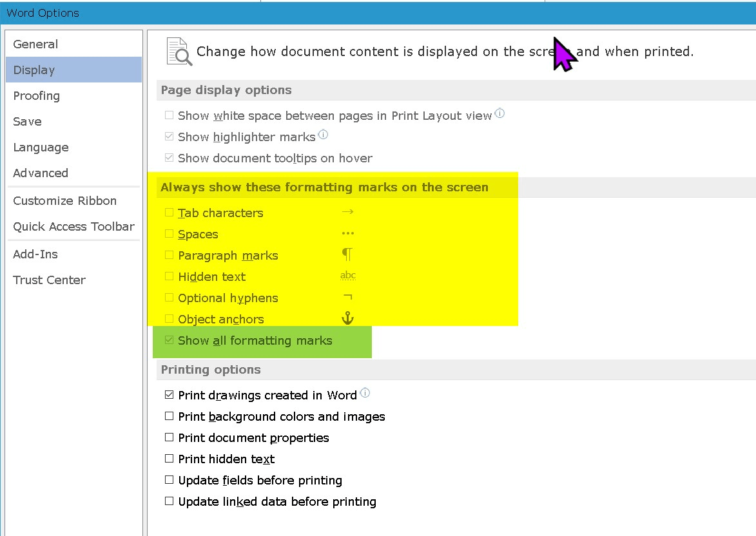Check the Hidden text checkbox
The height and width of the screenshot is (536, 756).
pos(169,276)
